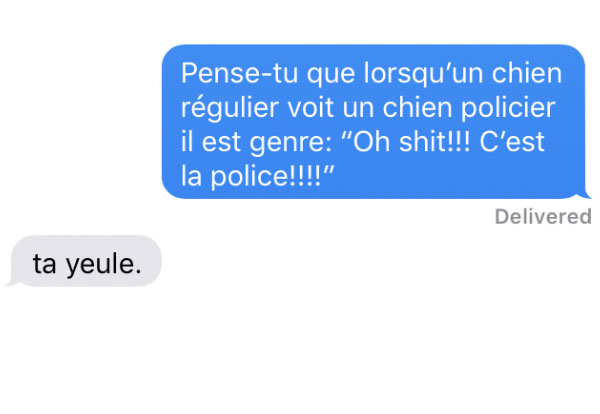Click the text "Oh shit!!!" in the bubble
The height and width of the screenshot is (414, 600).
411,142
